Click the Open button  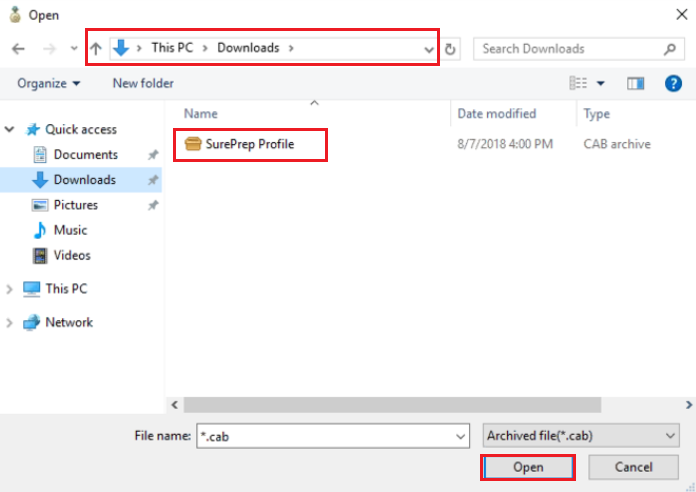528,467
